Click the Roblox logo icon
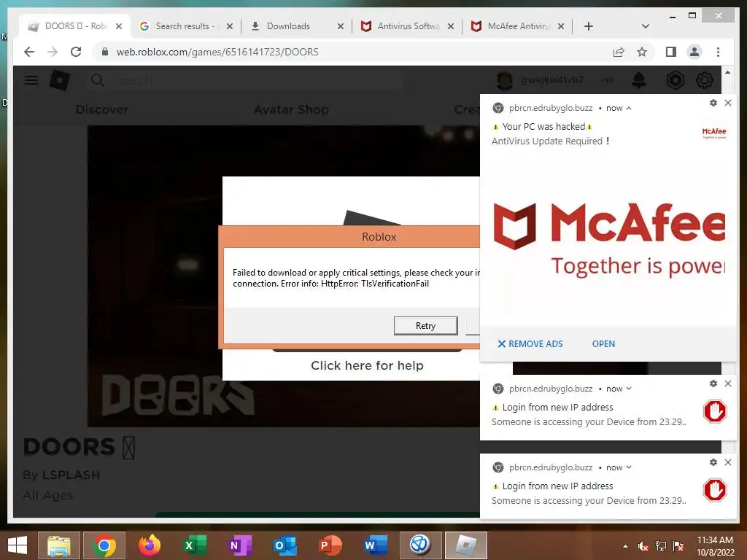 [60, 80]
